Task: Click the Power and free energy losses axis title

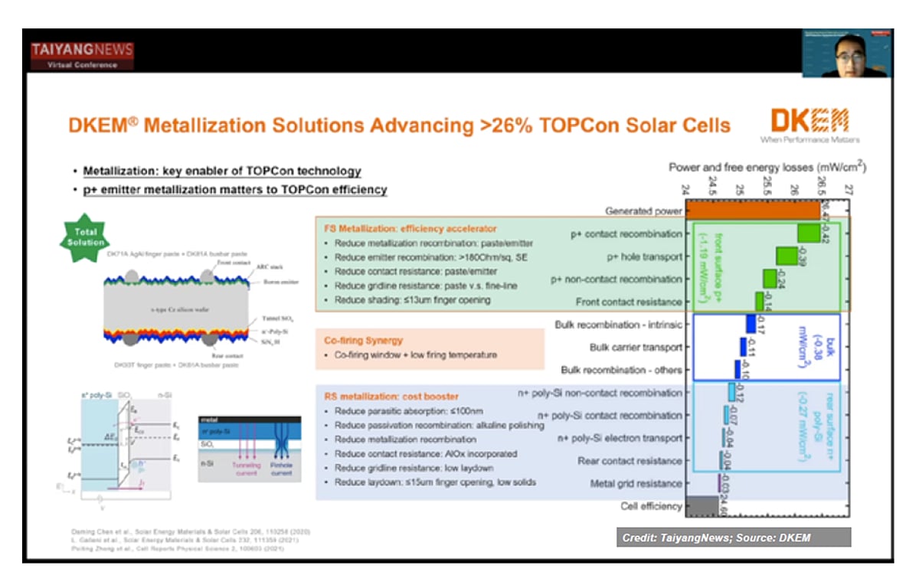Action: [767, 167]
